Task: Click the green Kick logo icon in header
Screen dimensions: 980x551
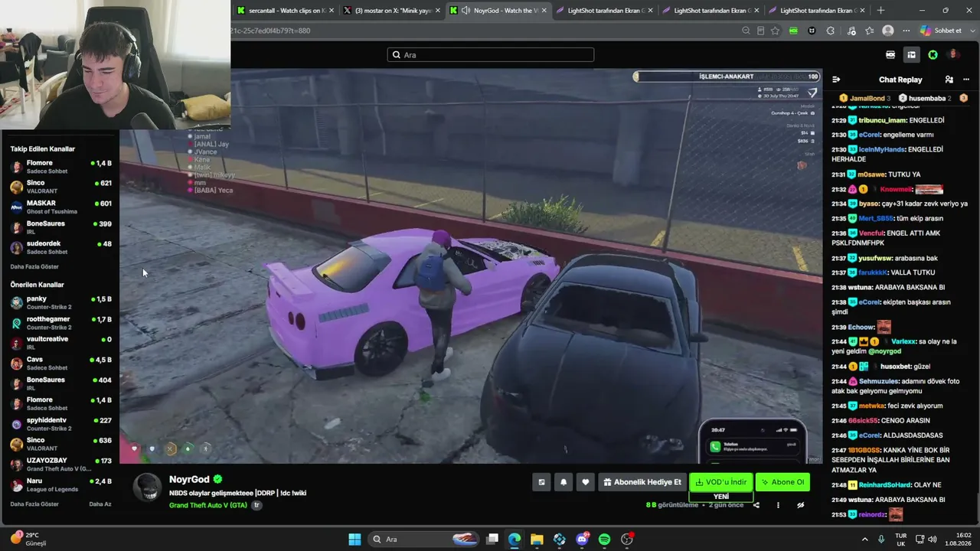Action: 933,55
